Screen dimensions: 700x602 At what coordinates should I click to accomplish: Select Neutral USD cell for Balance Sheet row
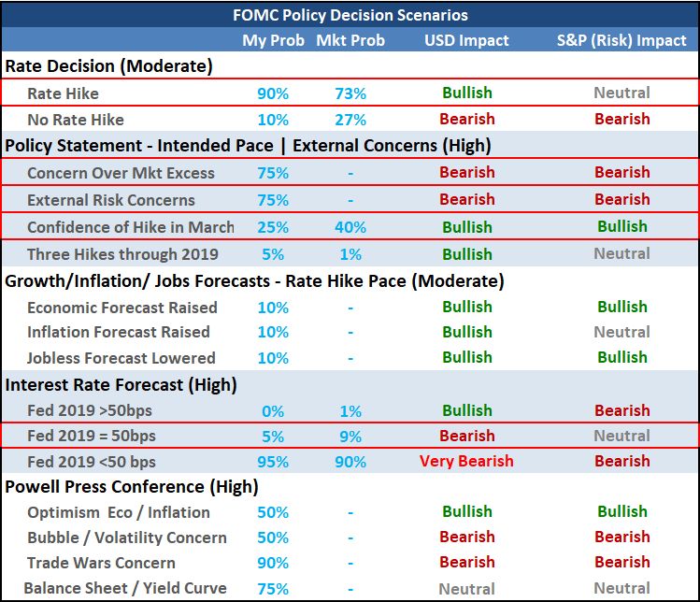click(466, 589)
